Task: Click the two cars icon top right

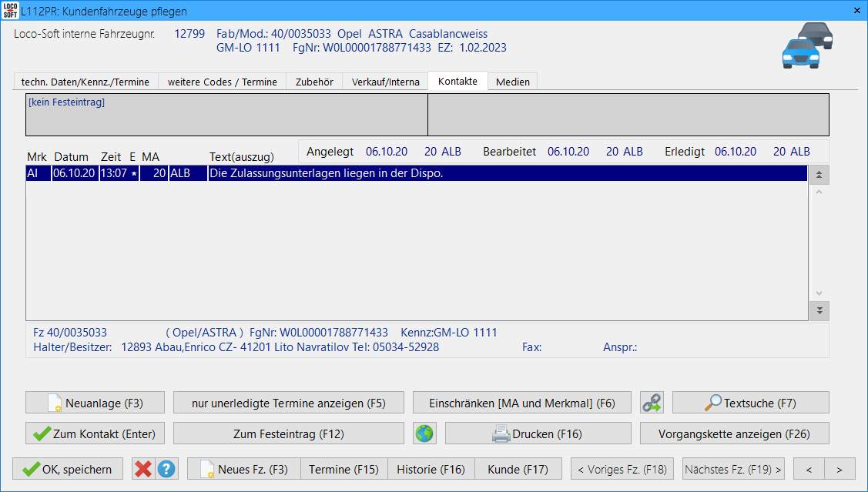Action: 807,45
